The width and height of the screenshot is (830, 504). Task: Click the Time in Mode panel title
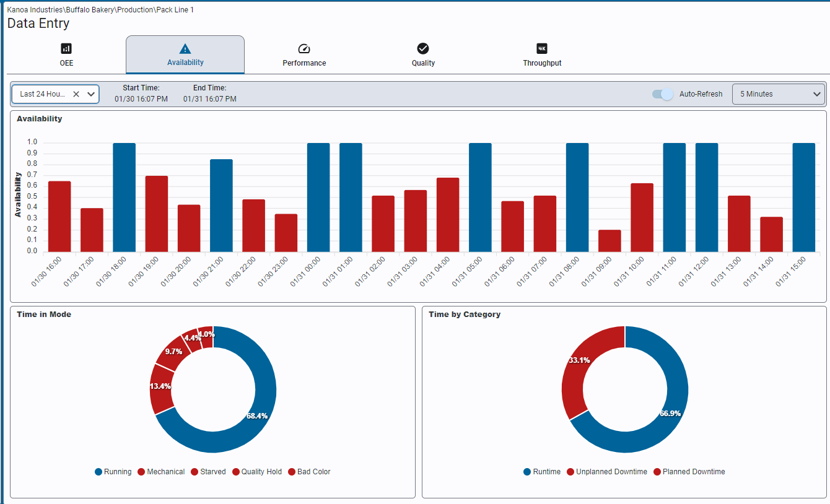[x=44, y=315]
